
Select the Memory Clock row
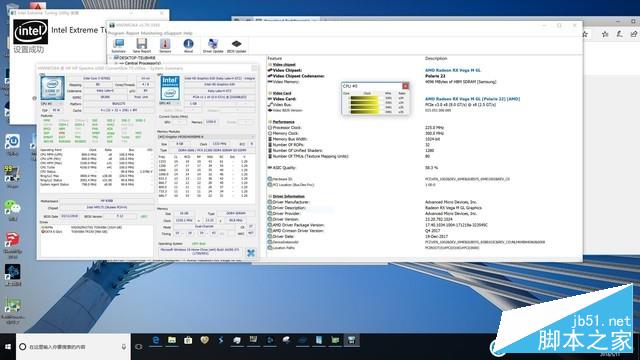[424, 133]
